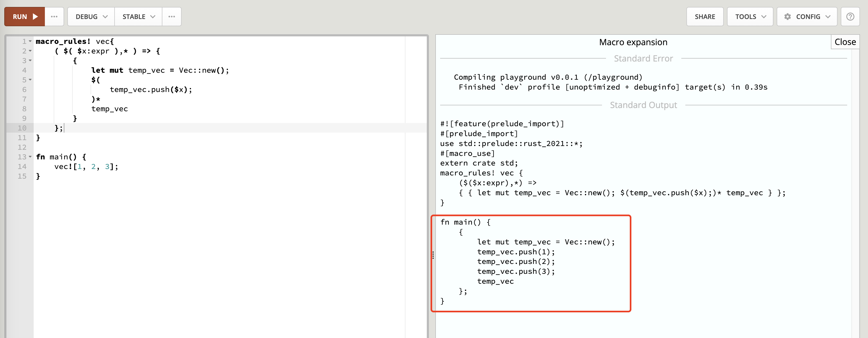Open the STABLE channel dropdown
868x338 pixels.
[x=138, y=17]
